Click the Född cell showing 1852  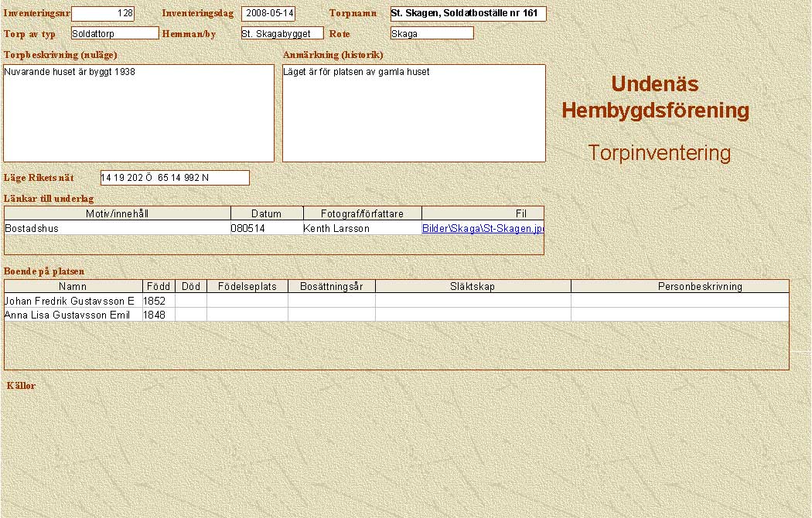(159, 301)
